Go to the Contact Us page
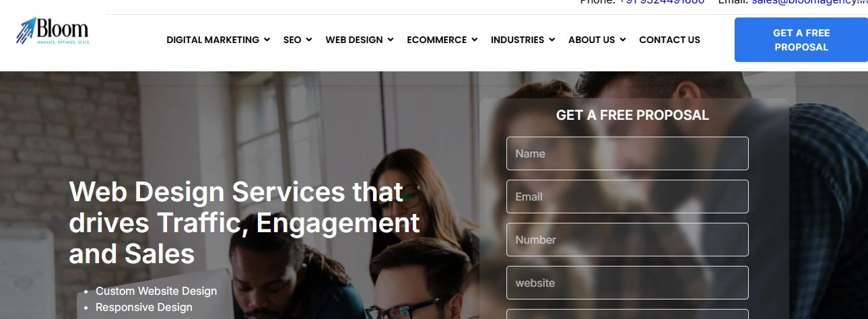Image resolution: width=868 pixels, height=319 pixels. point(669,40)
